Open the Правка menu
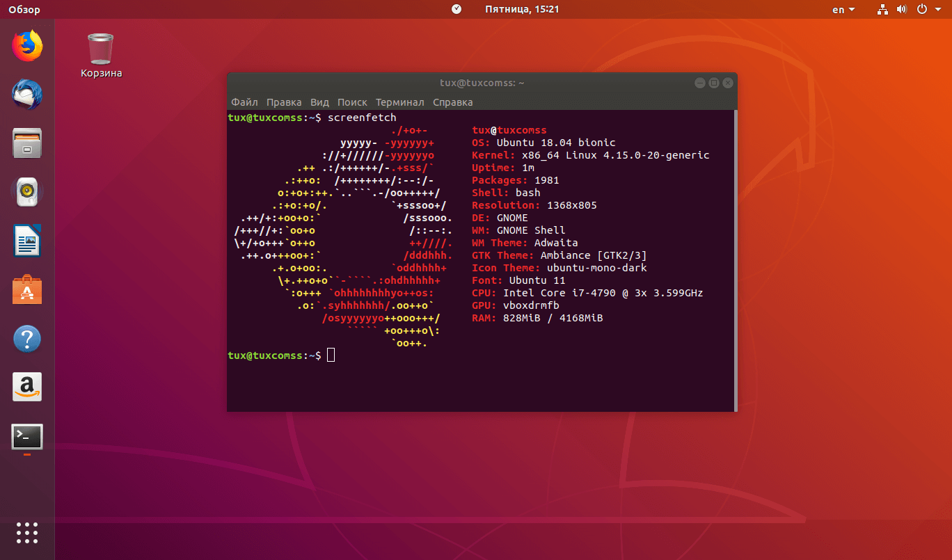 pyautogui.click(x=284, y=102)
